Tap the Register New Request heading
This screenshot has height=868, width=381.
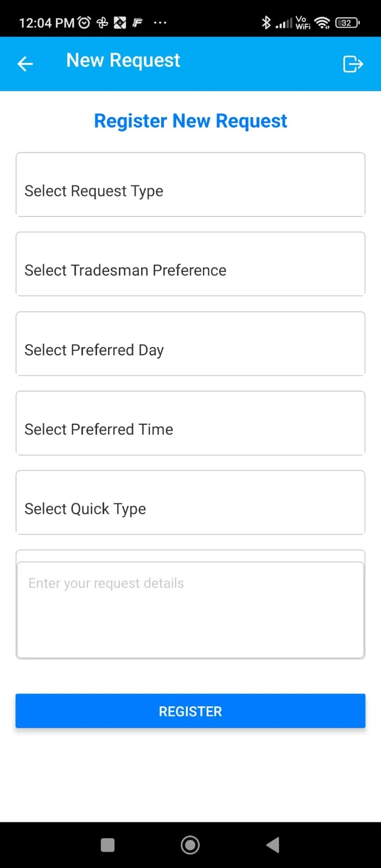[x=190, y=121]
